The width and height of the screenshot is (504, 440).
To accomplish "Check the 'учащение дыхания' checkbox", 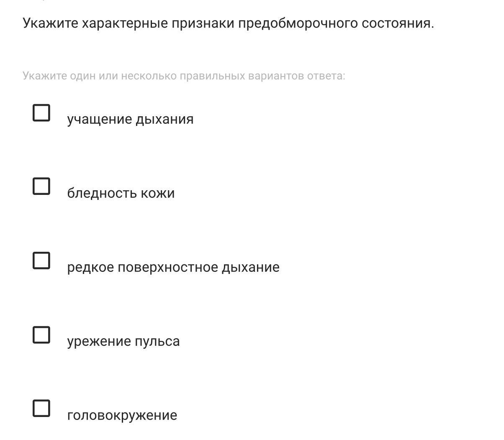I will click(41, 113).
